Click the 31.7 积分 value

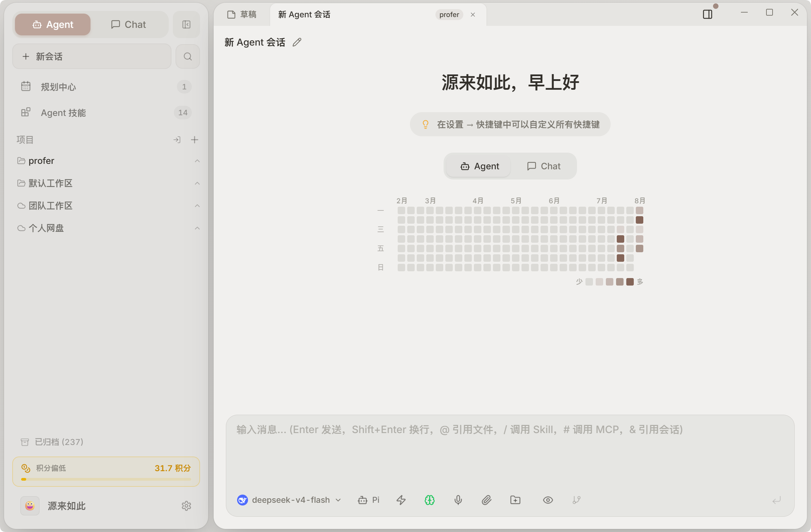tap(173, 468)
